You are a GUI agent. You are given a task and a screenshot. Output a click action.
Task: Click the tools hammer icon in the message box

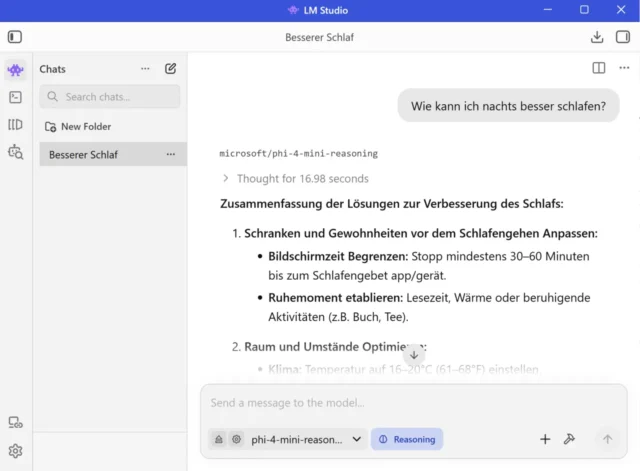570,439
